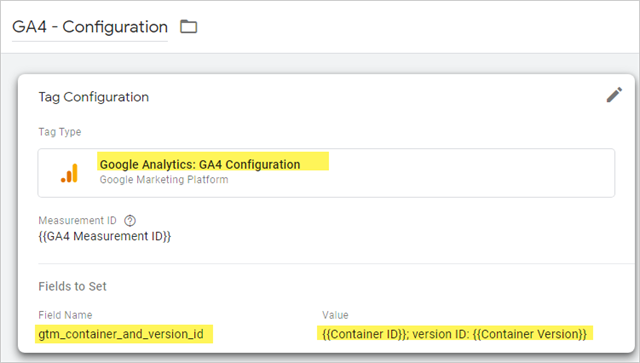
Task: Click the Google Marketing Platform subtitle
Action: [164, 180]
